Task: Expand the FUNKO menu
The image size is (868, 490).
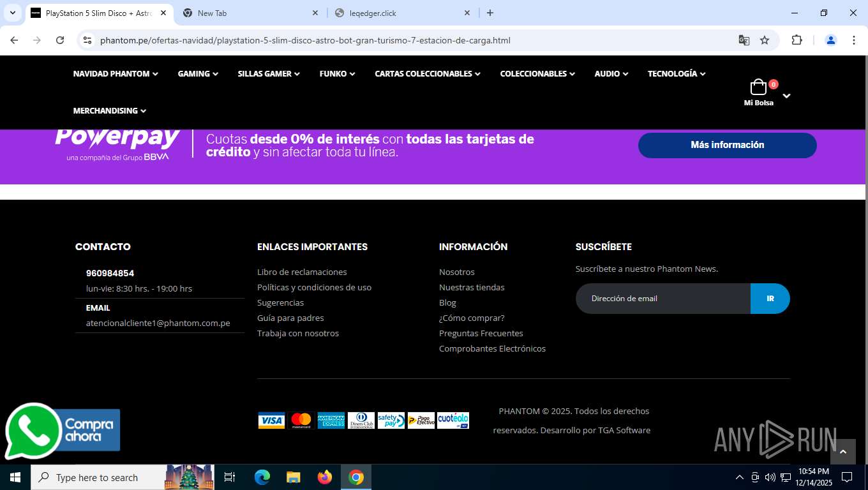Action: pyautogui.click(x=337, y=74)
